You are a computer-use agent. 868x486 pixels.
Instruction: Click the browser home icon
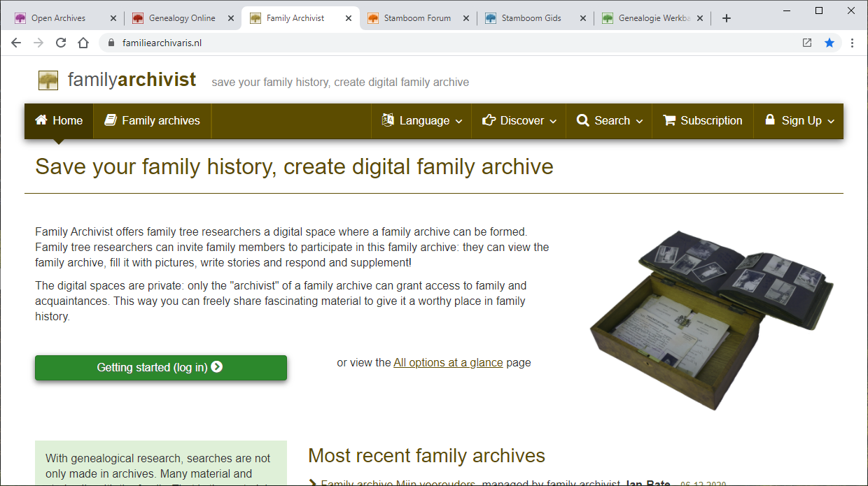[83, 43]
